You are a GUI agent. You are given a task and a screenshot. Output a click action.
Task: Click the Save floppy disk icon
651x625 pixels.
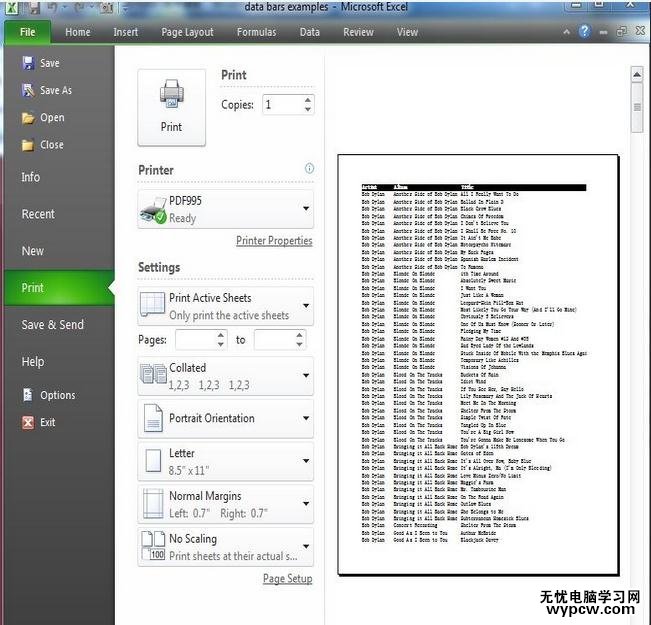28,63
